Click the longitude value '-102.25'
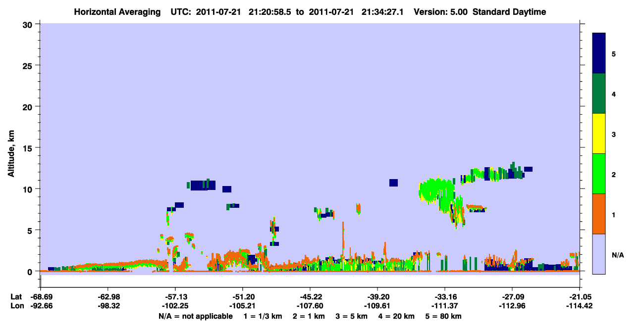This screenshot has width=644, height=330. [x=175, y=306]
